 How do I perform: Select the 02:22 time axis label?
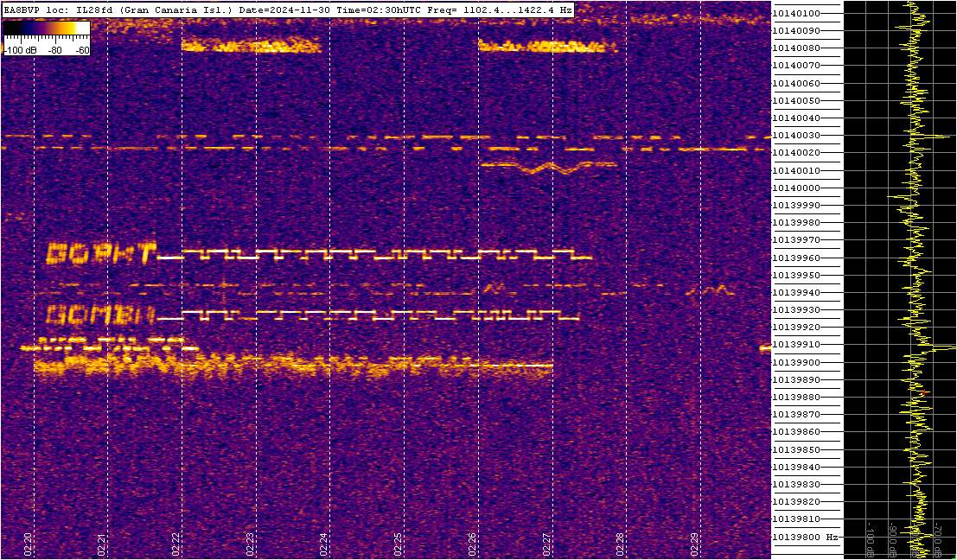176,543
